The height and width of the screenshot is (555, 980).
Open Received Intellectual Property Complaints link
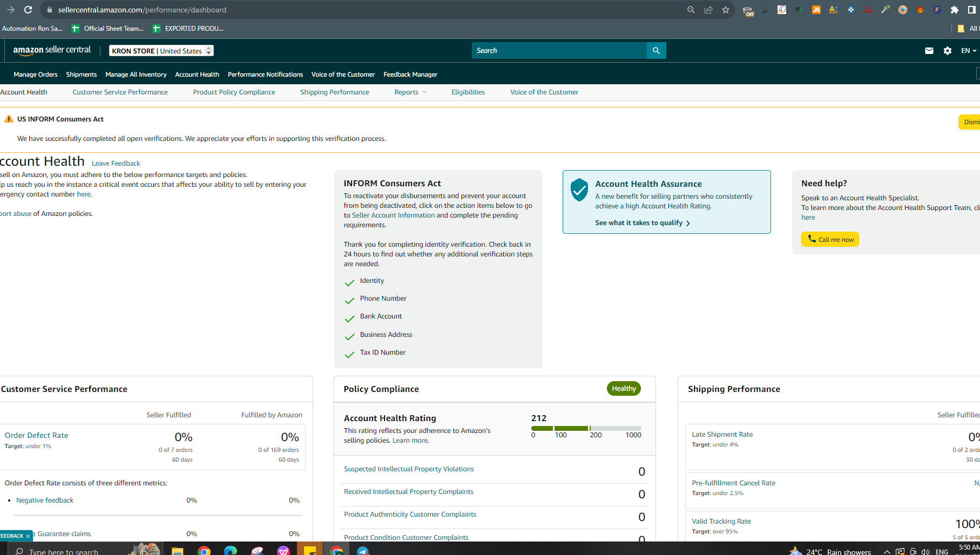(408, 492)
